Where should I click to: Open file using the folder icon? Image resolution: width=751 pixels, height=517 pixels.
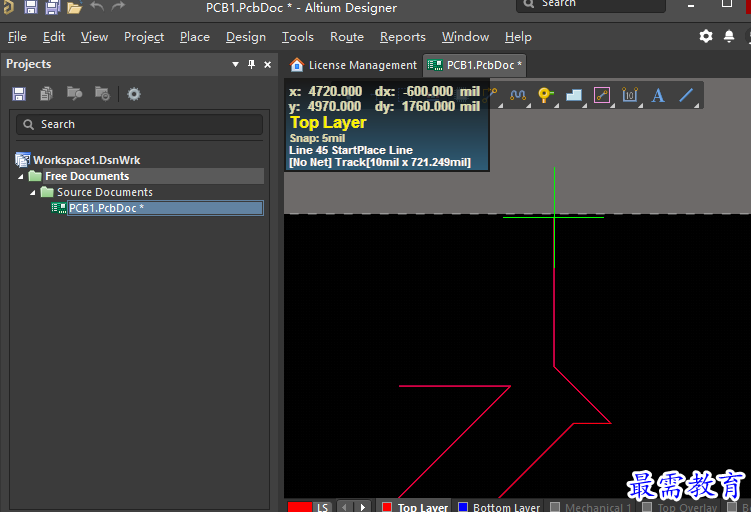click(74, 8)
